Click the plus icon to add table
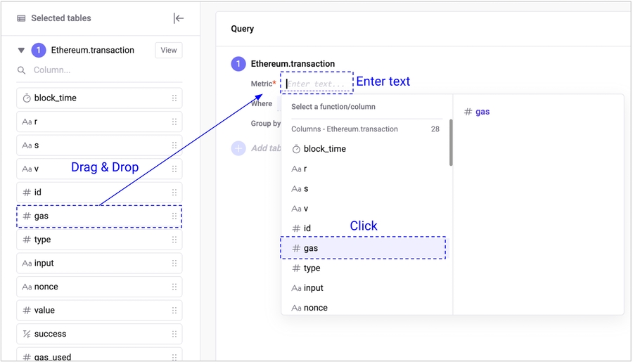The image size is (633, 364). point(238,148)
